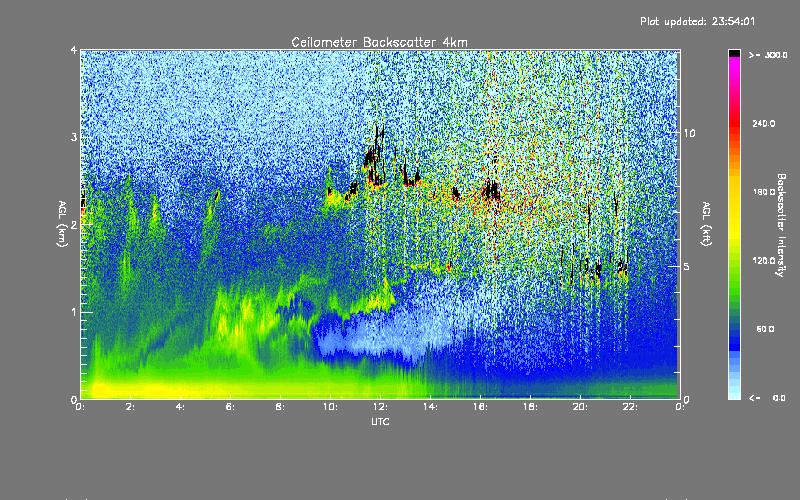Click the '5' tick on kft axis

pyautogui.click(x=687, y=266)
